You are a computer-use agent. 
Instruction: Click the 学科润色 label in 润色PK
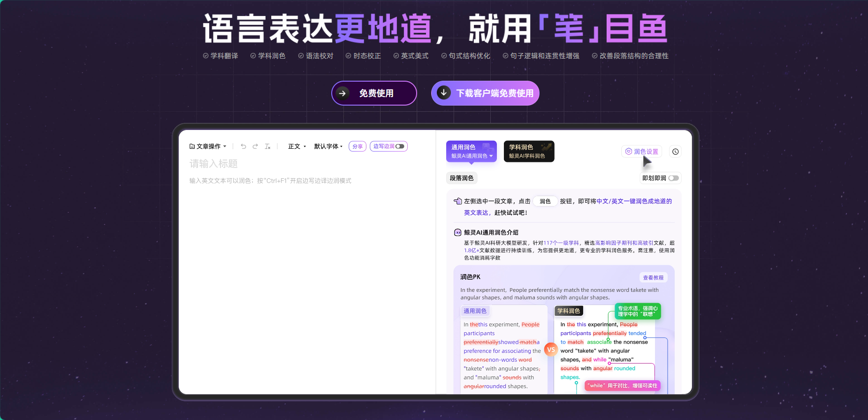click(569, 311)
